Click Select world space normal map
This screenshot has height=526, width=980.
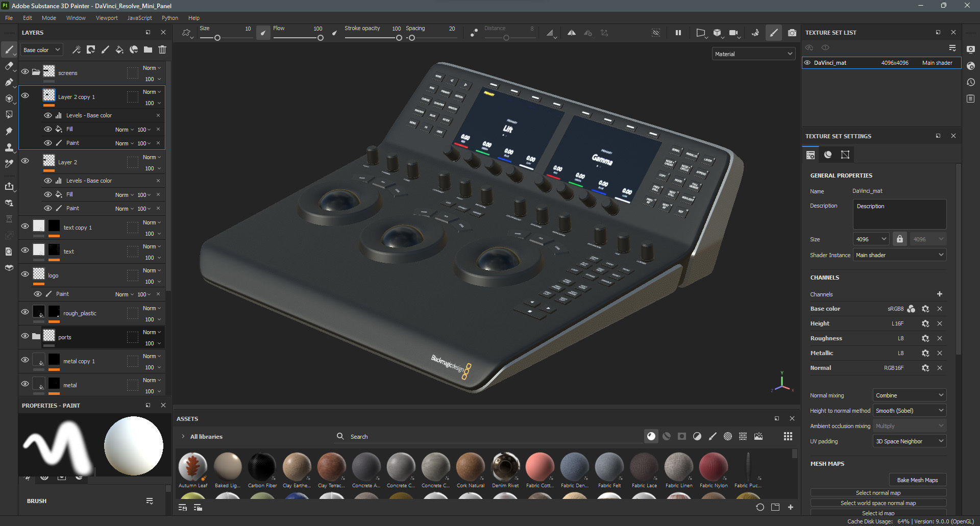(x=878, y=503)
